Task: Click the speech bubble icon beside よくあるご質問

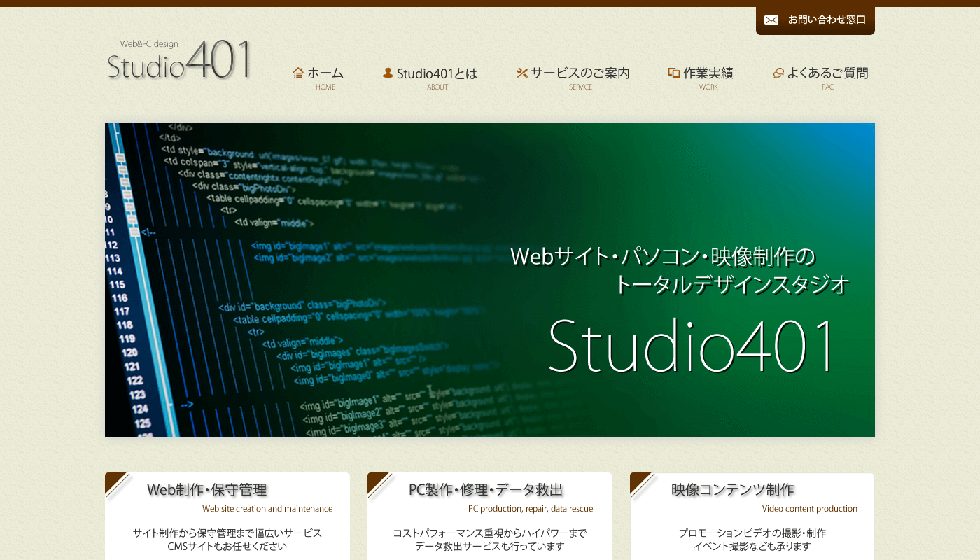Action: click(x=778, y=73)
